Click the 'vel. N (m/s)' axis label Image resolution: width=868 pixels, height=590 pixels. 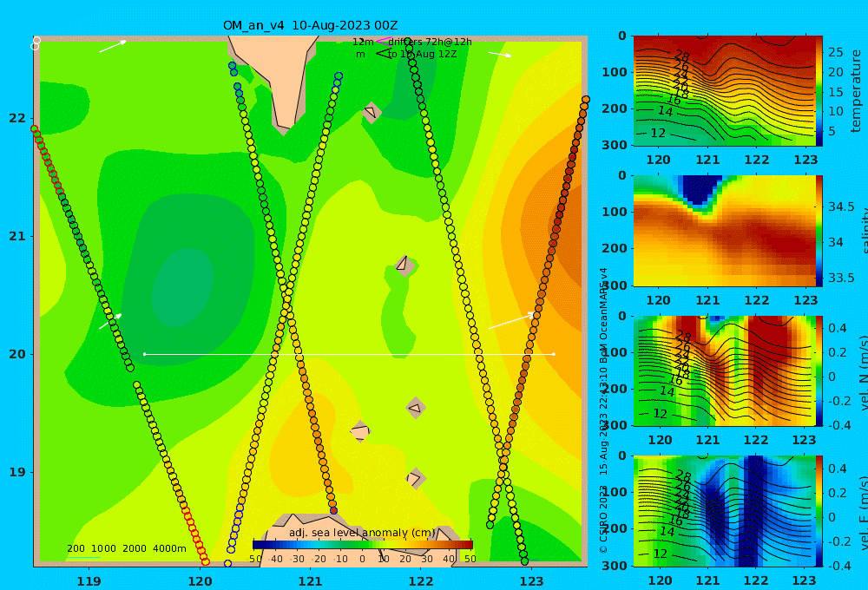click(x=863, y=372)
